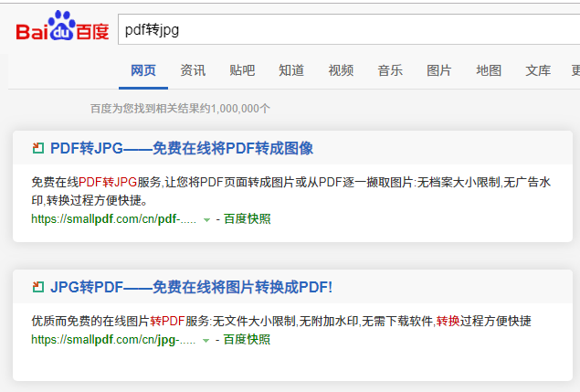Click the Baidu logo
Viewport: 580px width, 392px height.
click(x=62, y=26)
